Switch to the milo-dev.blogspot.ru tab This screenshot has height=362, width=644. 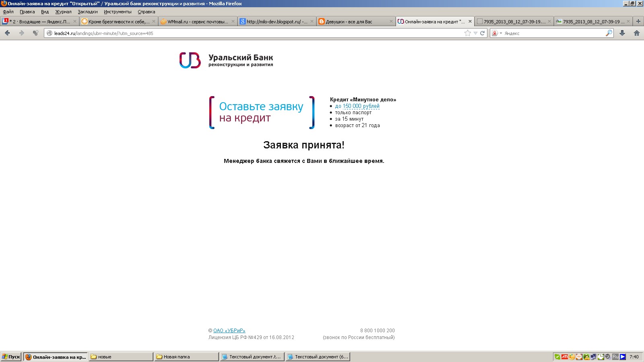(x=277, y=21)
